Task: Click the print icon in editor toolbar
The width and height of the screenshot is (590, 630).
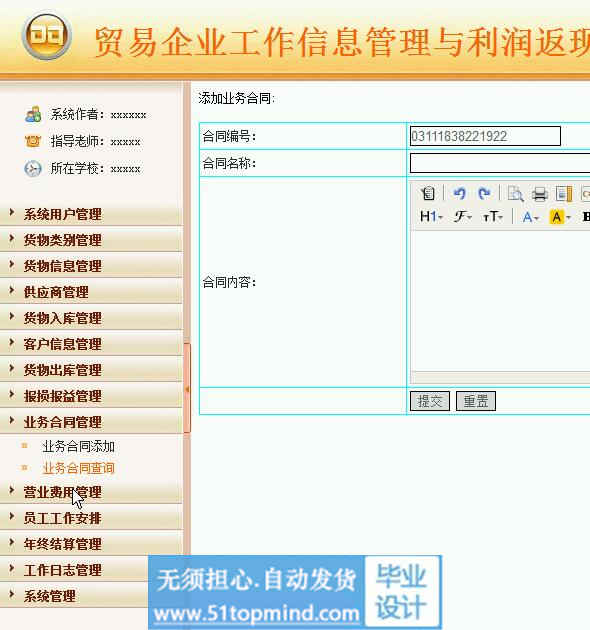Action: (539, 194)
